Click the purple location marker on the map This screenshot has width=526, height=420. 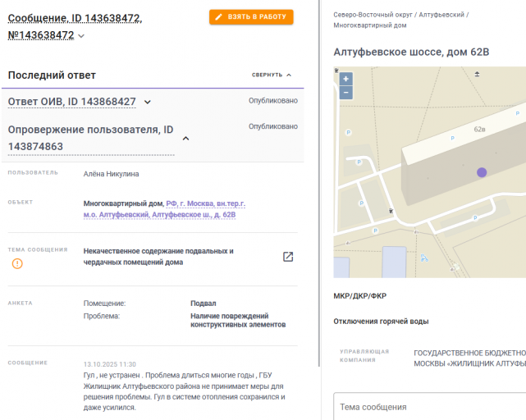click(482, 172)
